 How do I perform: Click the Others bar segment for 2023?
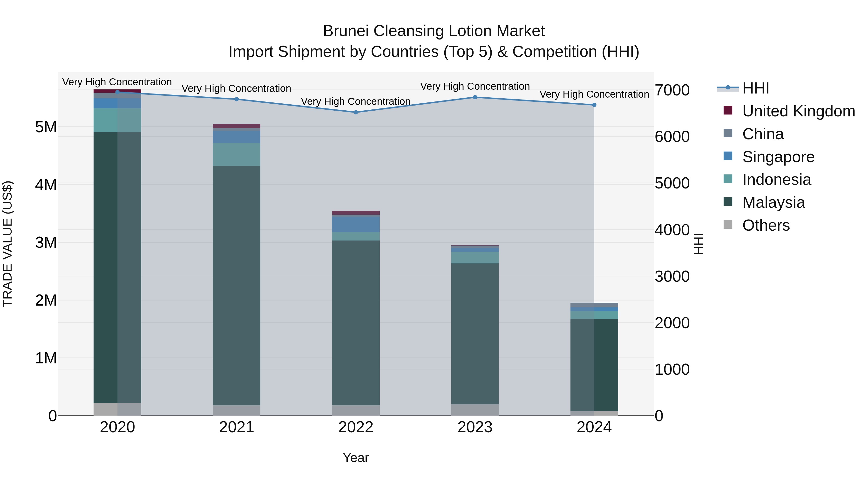point(475,410)
